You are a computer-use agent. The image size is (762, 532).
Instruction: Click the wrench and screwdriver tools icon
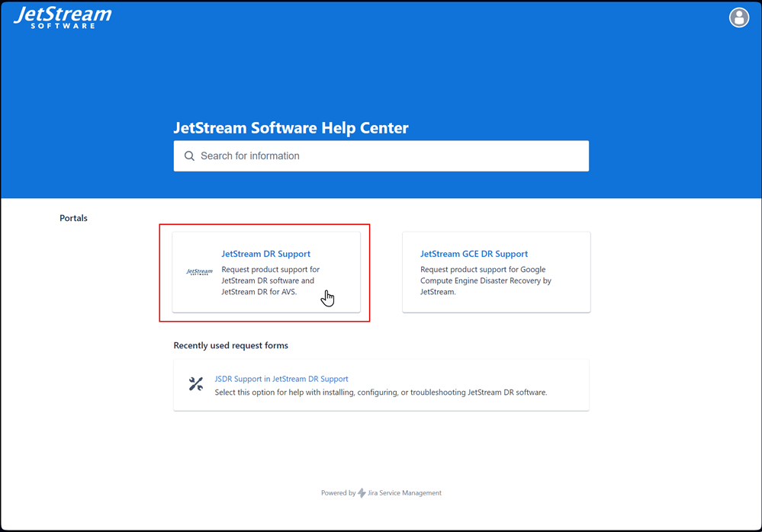point(196,384)
